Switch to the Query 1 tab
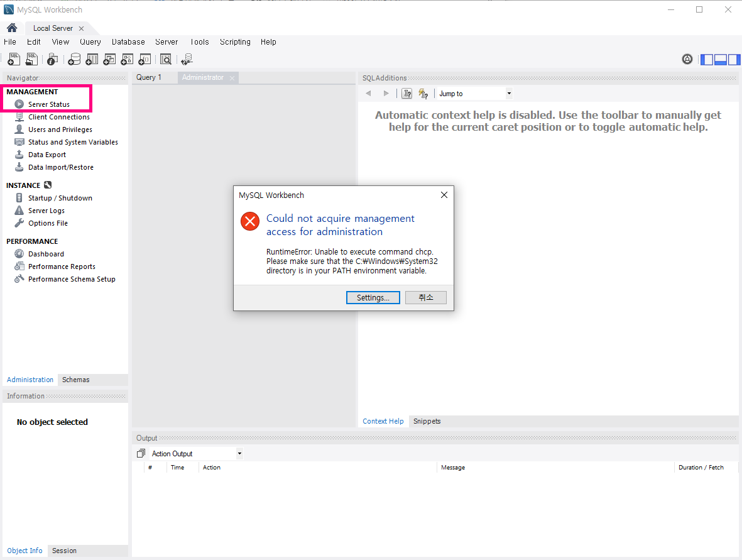This screenshot has width=742, height=560. tap(149, 77)
